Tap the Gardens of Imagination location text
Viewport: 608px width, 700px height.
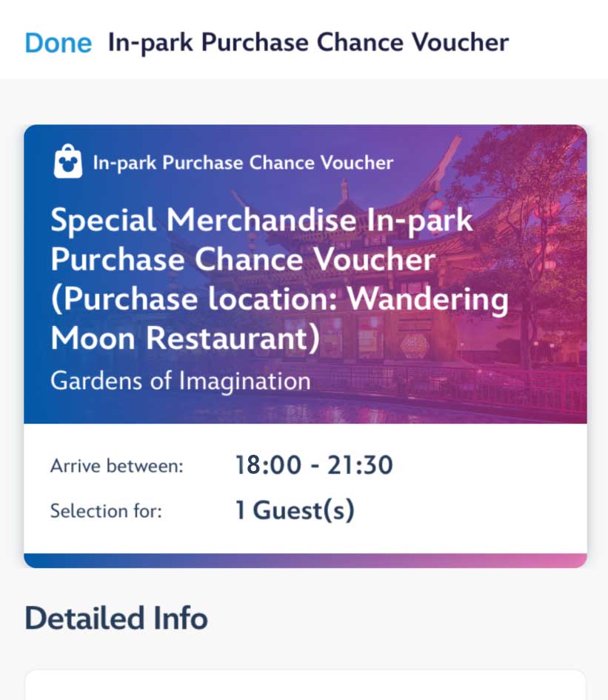(x=181, y=381)
